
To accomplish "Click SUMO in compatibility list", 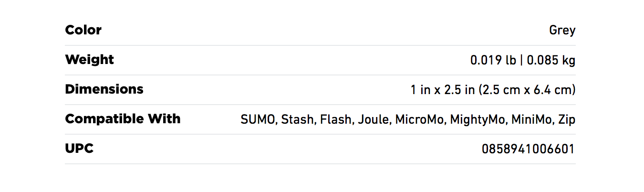I will [258, 120].
